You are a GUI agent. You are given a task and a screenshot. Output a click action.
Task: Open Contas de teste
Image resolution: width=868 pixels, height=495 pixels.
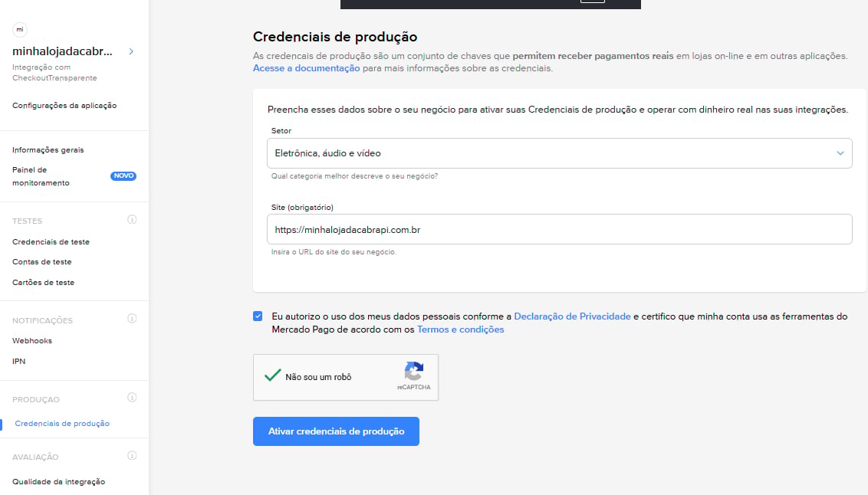point(42,262)
